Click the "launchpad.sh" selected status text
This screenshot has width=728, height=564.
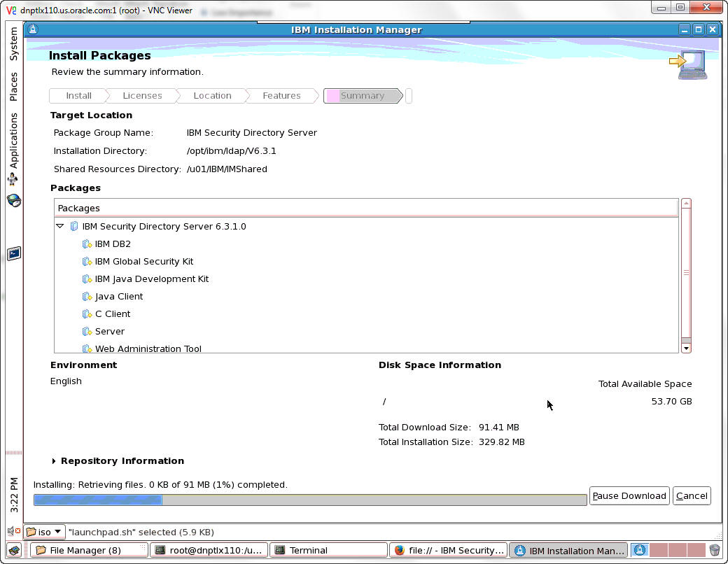click(141, 532)
